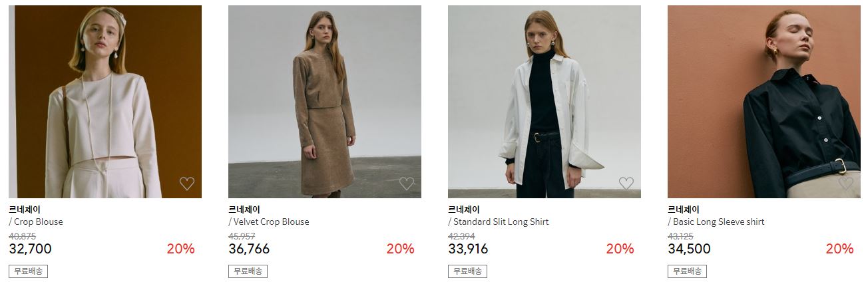The width and height of the screenshot is (868, 298).
Task: Click 르네제이 brand name above Crop Blouse
Action: click(x=25, y=210)
